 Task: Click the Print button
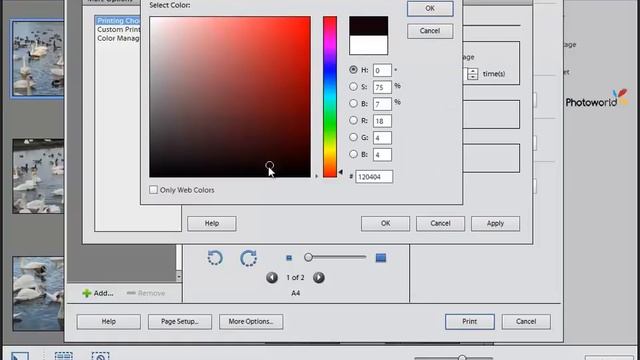pos(470,322)
